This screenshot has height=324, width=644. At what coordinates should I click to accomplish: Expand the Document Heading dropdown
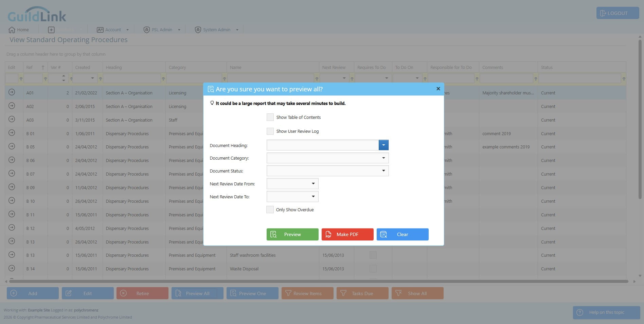(x=383, y=145)
